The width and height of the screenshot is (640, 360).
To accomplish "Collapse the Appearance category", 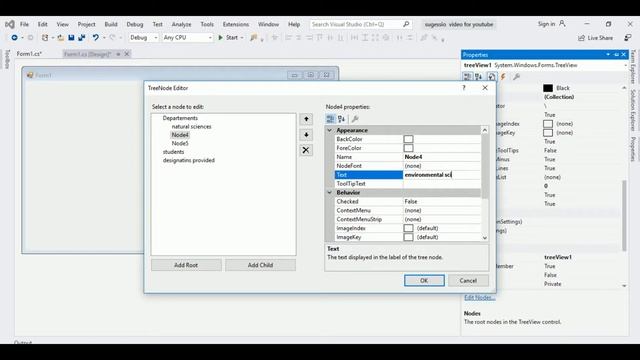I will click(330, 130).
